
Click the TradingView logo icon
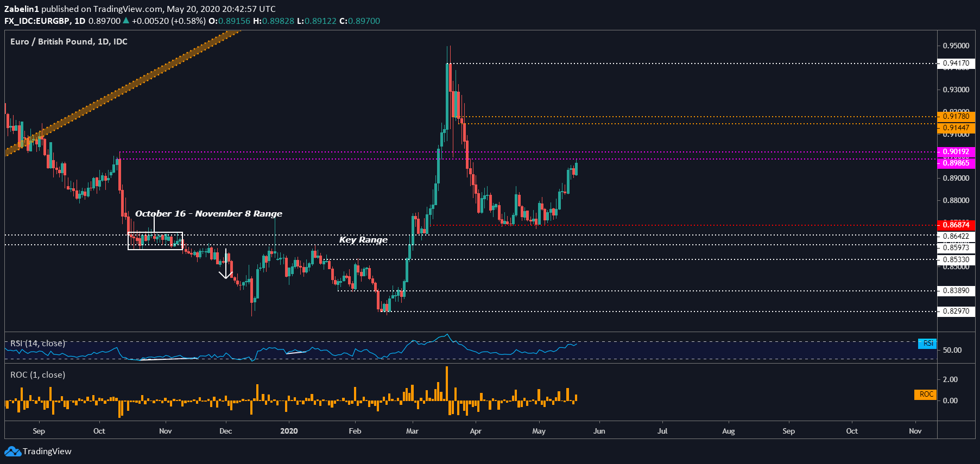(12, 452)
